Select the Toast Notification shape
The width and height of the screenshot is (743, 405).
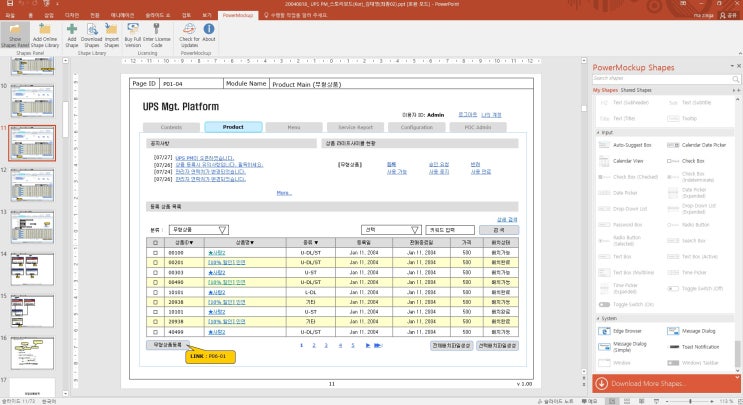coord(693,347)
